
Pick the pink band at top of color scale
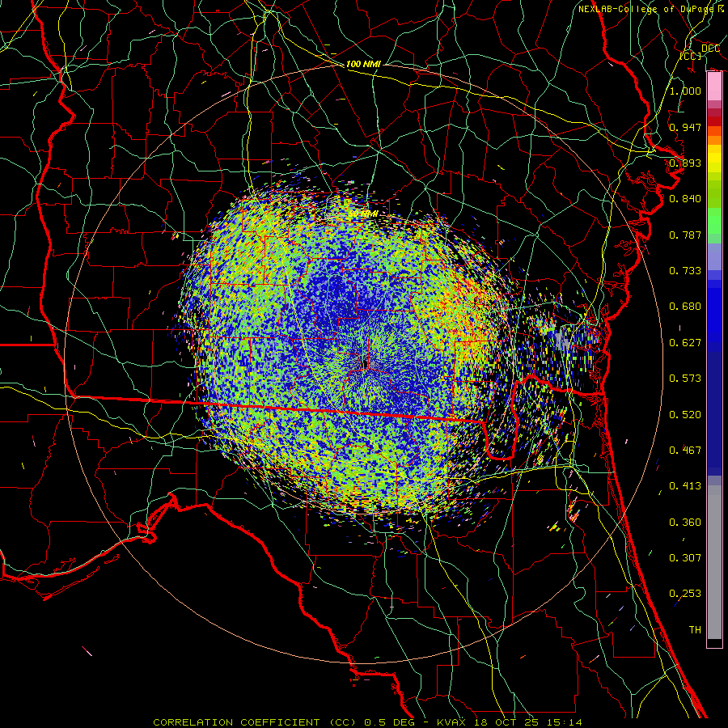(714, 87)
